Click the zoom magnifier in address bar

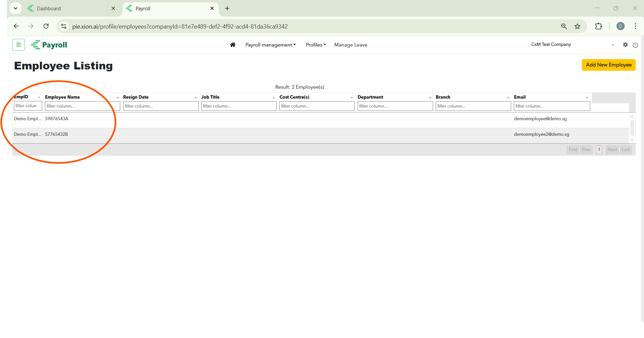pyautogui.click(x=564, y=26)
